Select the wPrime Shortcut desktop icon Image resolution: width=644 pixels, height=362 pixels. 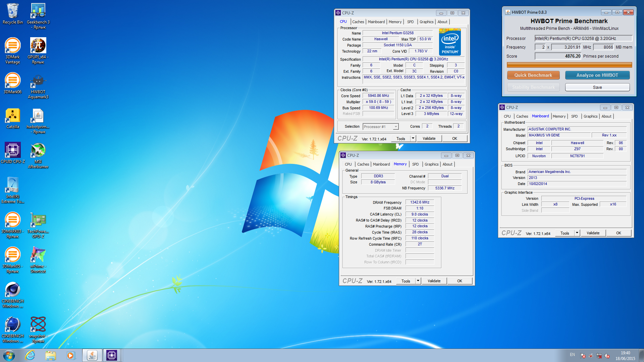click(38, 260)
